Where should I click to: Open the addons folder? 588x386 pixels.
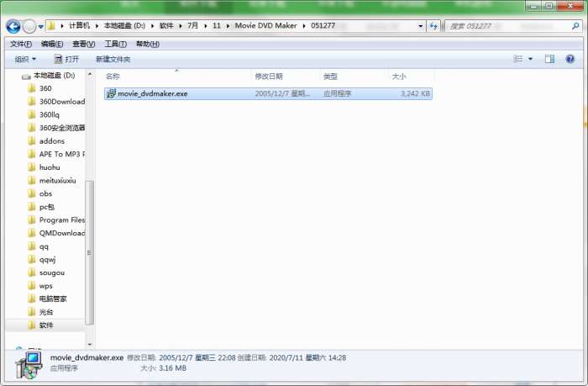46,140
